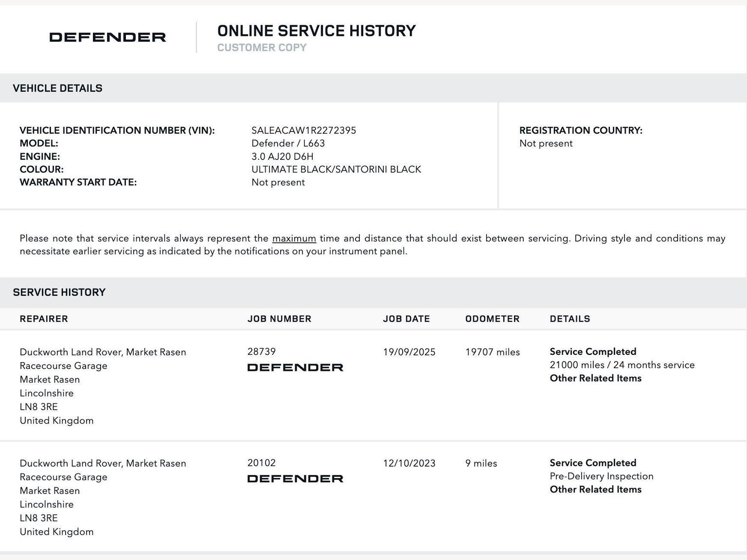Click "Other Related Items" for the Pre-Delivery Inspection

tap(595, 490)
